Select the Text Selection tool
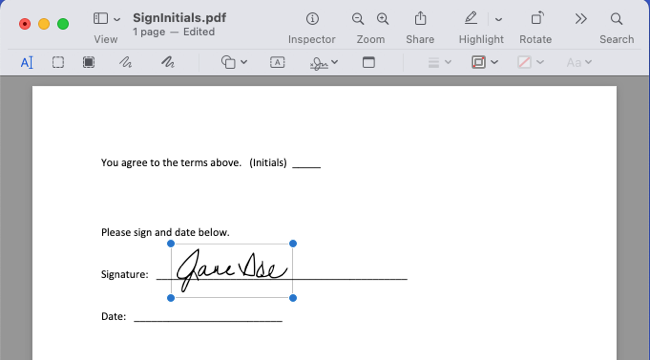This screenshot has height=360, width=650. click(27, 63)
